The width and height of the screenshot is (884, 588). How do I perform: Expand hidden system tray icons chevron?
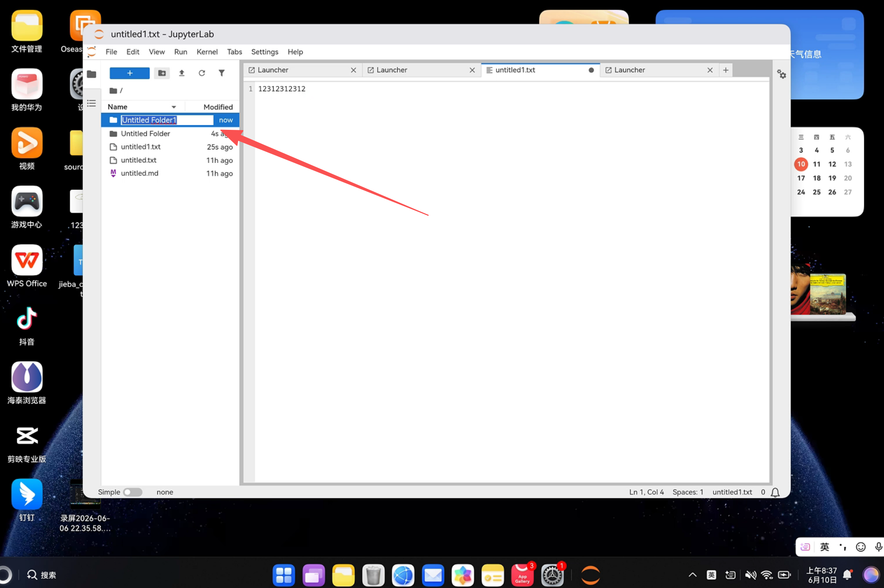(x=692, y=575)
